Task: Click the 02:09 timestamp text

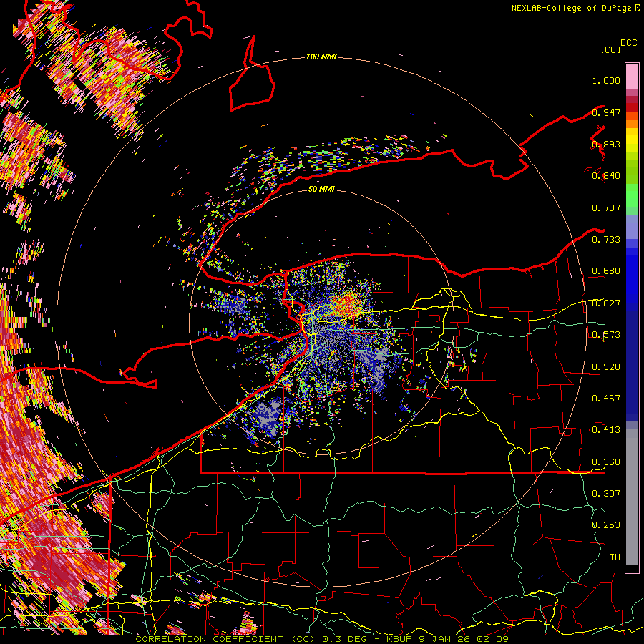Action: coord(492,639)
